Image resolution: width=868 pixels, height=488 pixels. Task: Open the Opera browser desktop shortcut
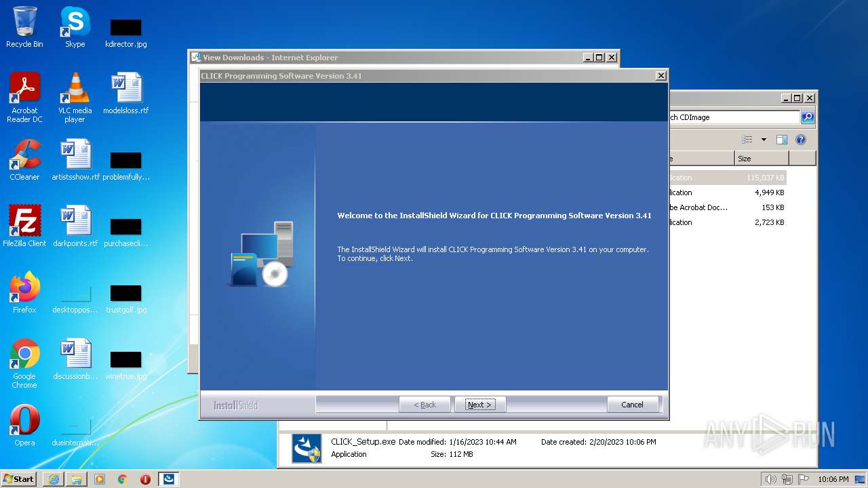click(x=24, y=426)
